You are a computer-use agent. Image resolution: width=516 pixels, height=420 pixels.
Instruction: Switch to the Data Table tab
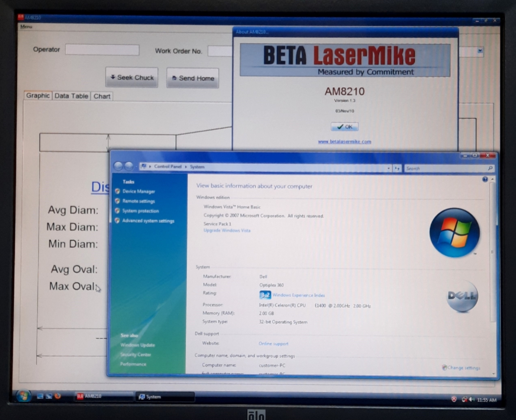[71, 96]
